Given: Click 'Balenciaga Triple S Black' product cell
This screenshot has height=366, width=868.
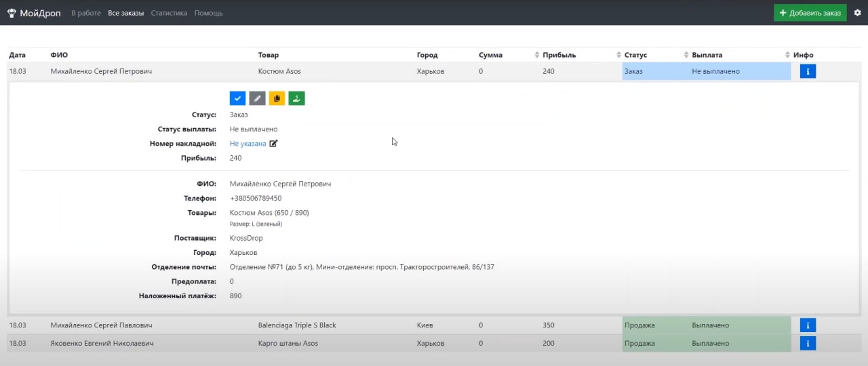Looking at the screenshot, I should (x=297, y=325).
